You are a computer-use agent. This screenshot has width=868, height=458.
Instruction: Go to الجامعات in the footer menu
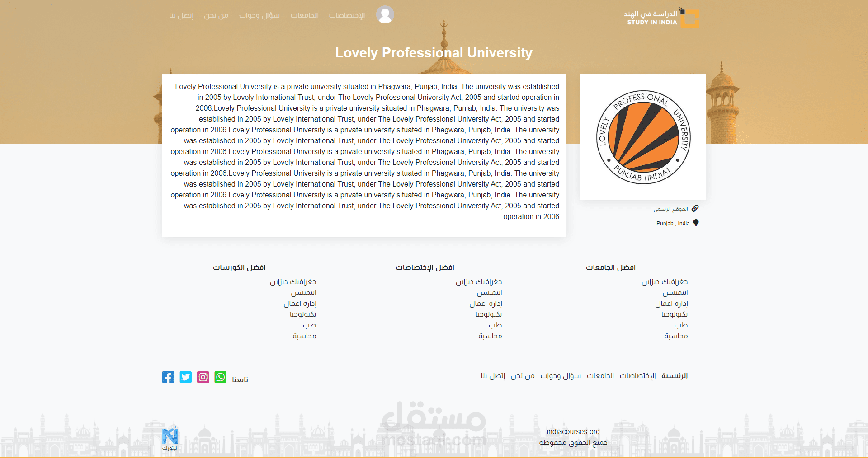coord(600,376)
